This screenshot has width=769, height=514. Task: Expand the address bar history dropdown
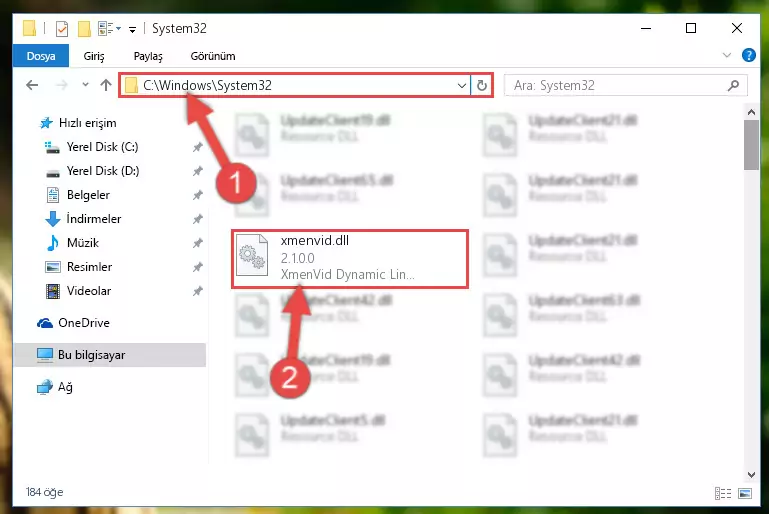click(461, 85)
